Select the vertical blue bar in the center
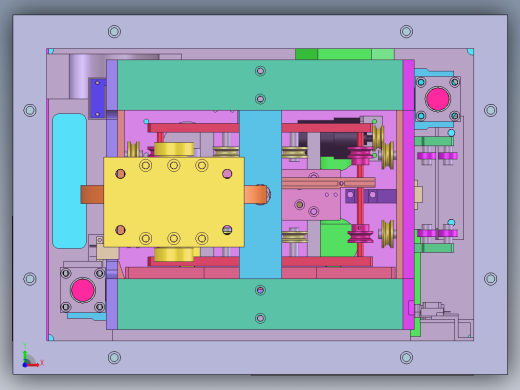The width and height of the screenshot is (520, 390). click(260, 194)
